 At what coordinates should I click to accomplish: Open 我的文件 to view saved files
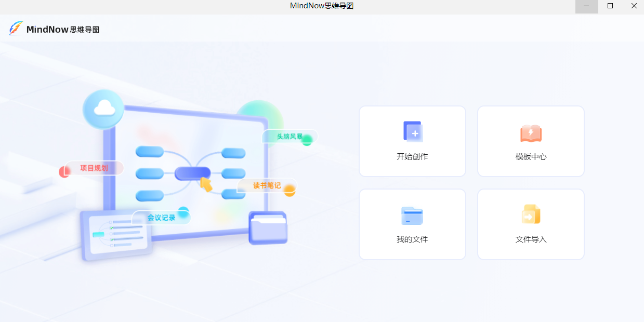[x=412, y=224]
